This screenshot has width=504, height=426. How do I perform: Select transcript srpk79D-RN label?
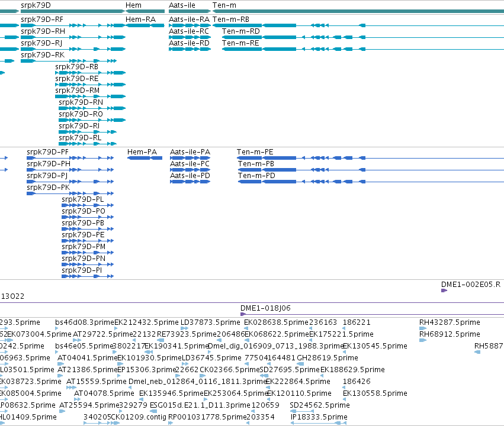pyautogui.click(x=81, y=102)
